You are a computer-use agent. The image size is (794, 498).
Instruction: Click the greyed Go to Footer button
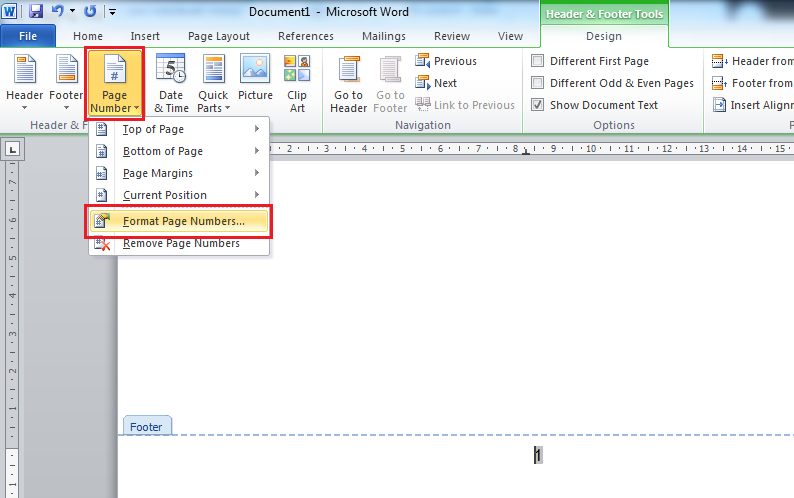tap(390, 84)
